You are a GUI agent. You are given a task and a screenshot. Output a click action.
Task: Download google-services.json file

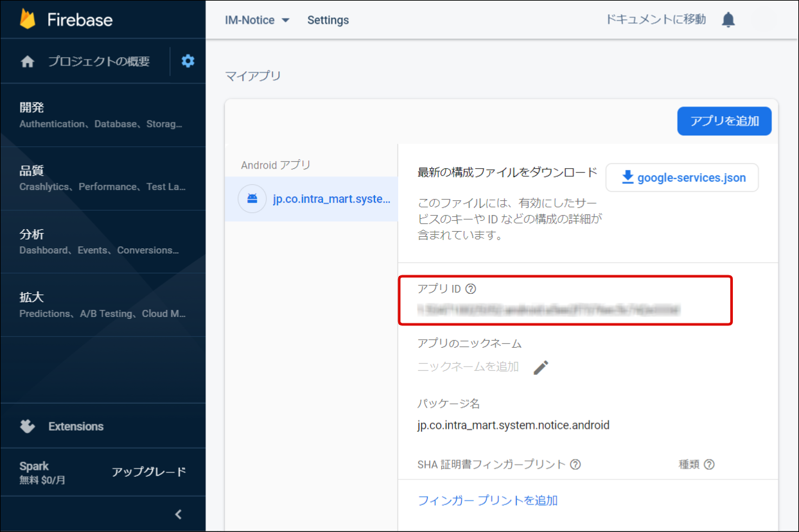pyautogui.click(x=682, y=178)
